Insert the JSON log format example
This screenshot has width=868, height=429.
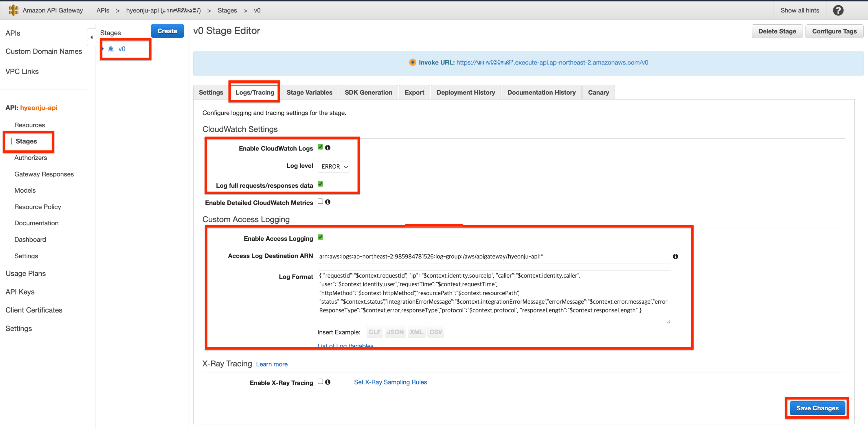pyautogui.click(x=395, y=332)
